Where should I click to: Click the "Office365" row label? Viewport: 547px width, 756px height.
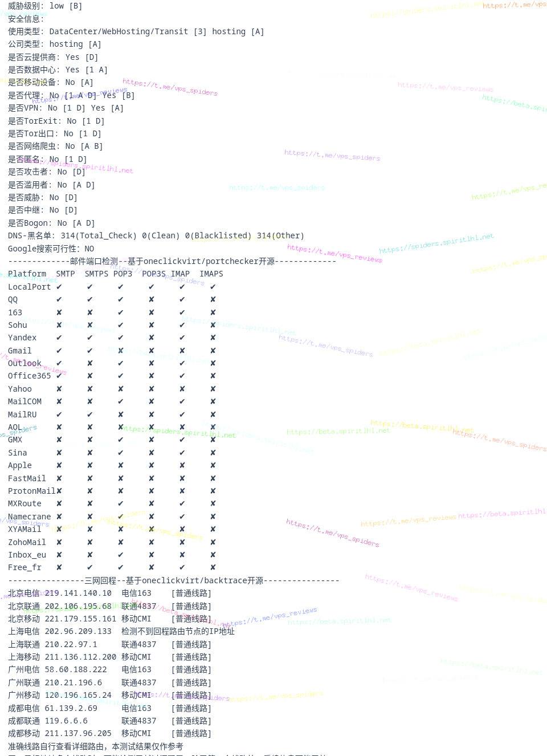30,376
